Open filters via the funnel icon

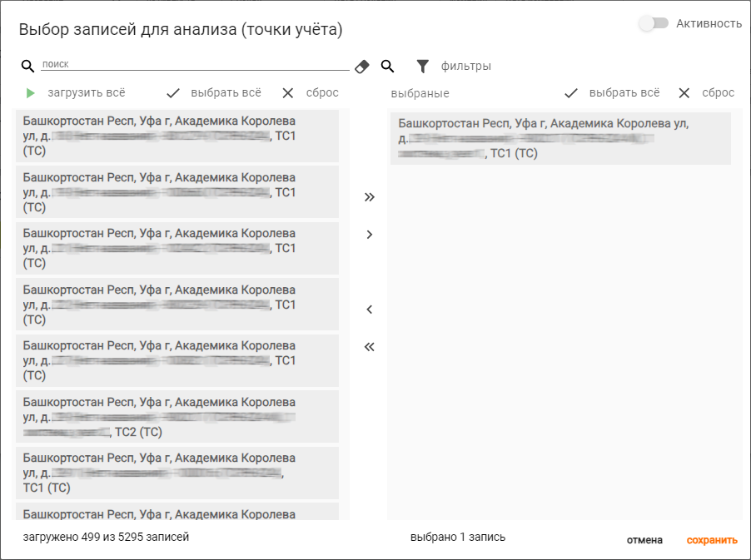pos(422,66)
